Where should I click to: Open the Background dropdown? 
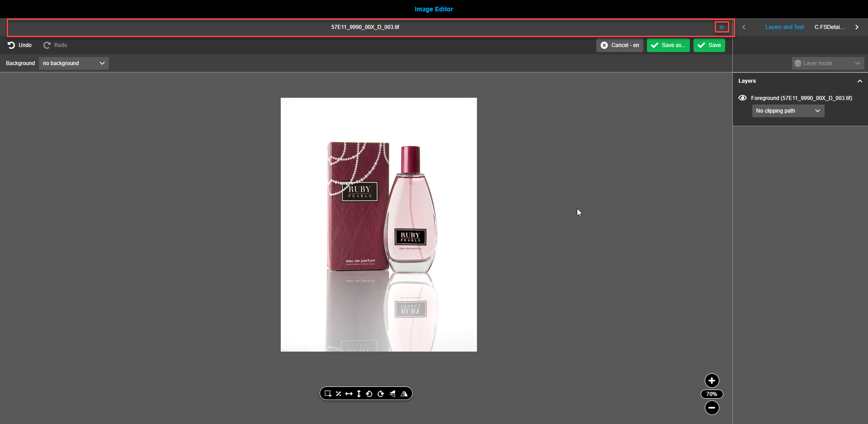click(73, 63)
